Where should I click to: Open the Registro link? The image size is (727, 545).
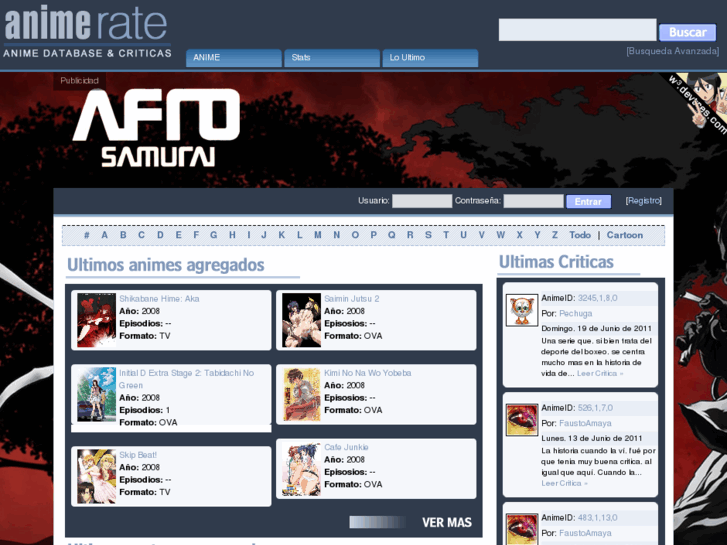pos(644,200)
